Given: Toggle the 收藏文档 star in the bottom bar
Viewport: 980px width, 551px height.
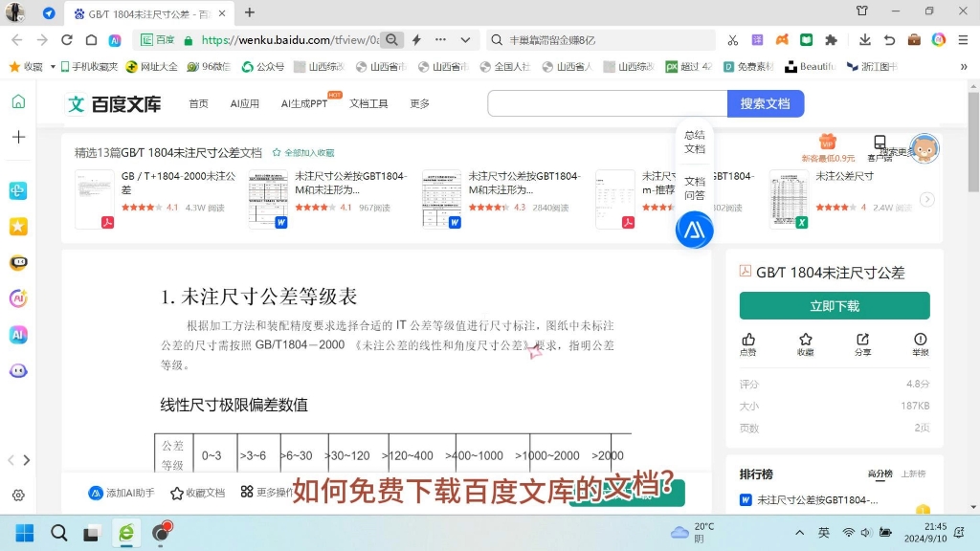Looking at the screenshot, I should pyautogui.click(x=176, y=492).
